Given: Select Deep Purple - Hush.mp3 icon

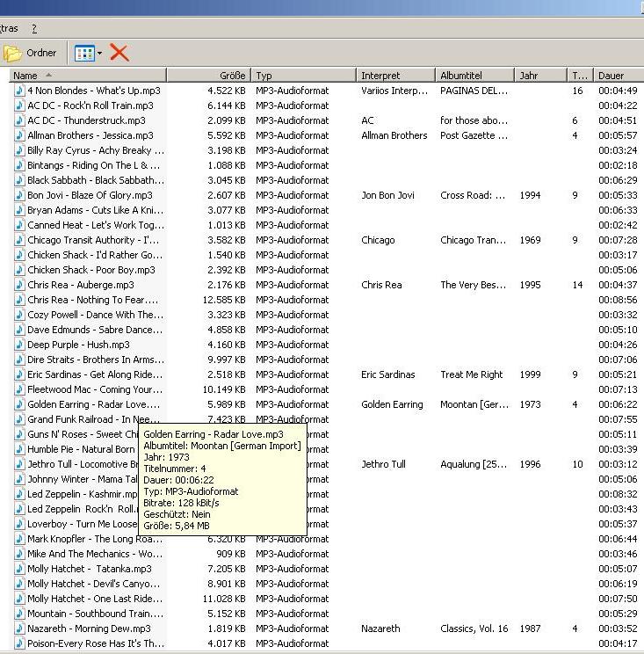Looking at the screenshot, I should [19, 345].
